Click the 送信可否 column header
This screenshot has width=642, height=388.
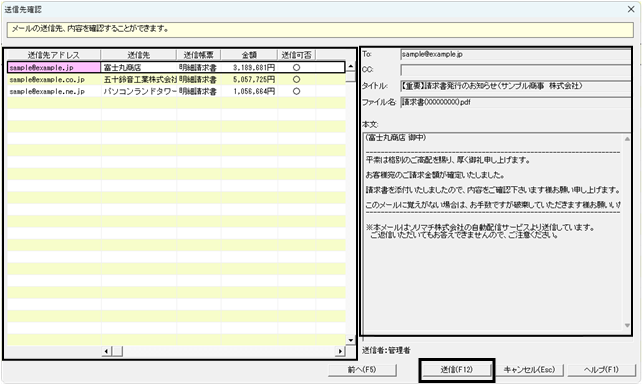coord(296,55)
